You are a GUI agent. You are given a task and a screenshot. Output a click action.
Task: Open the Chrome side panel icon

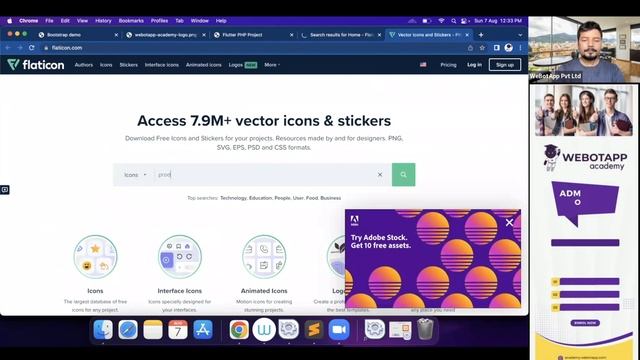(496, 48)
